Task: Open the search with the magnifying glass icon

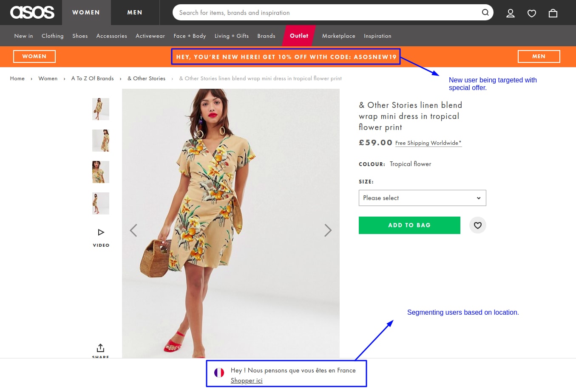Action: click(485, 12)
